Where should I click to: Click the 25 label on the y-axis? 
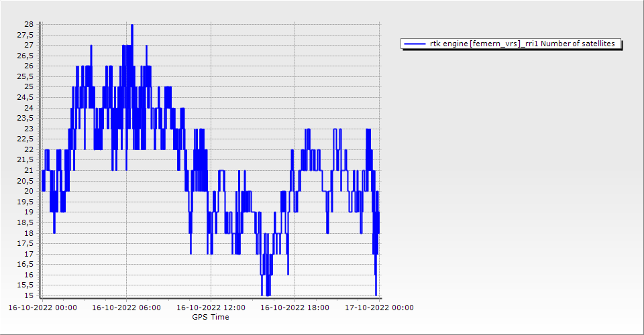pos(29,87)
